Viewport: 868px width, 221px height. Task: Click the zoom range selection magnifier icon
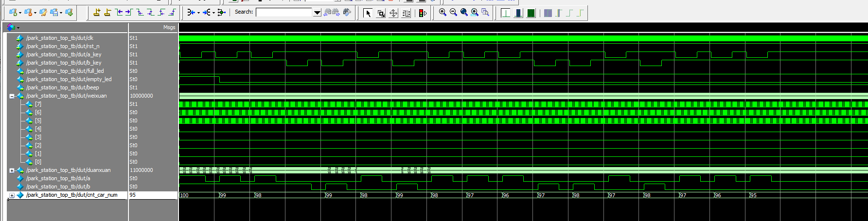pyautogui.click(x=485, y=12)
